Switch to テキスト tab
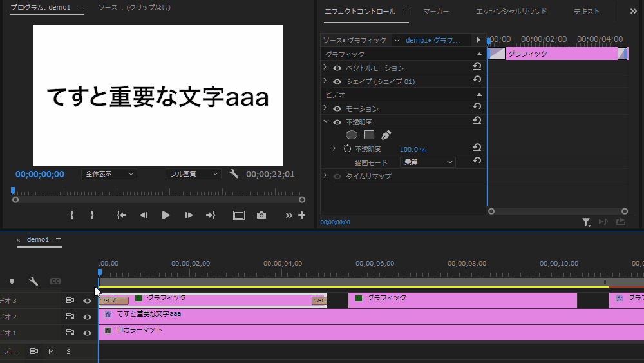 pyautogui.click(x=587, y=12)
